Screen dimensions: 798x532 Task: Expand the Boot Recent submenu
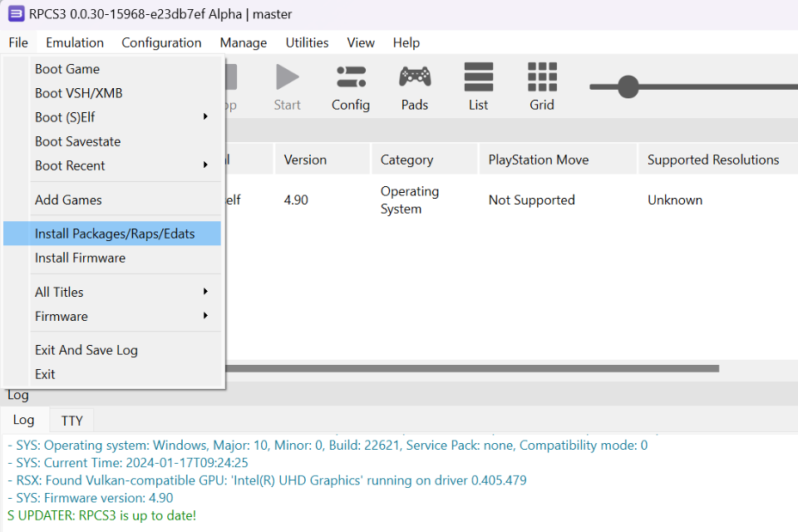112,166
